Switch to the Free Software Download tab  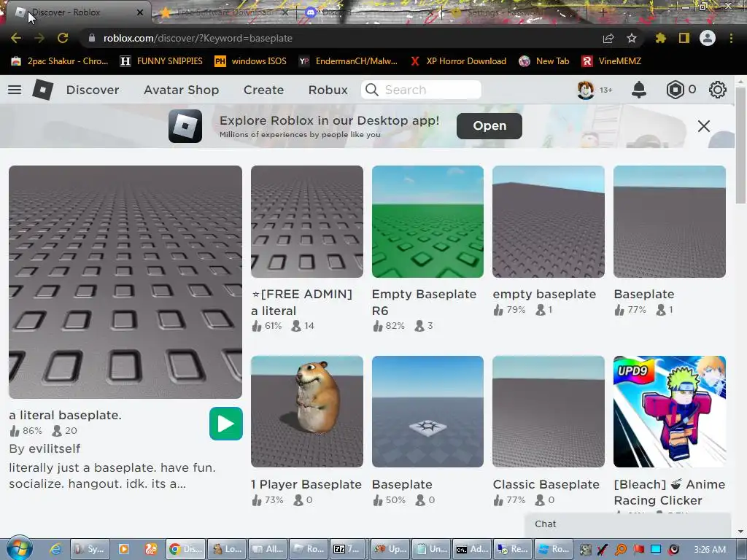(x=225, y=12)
